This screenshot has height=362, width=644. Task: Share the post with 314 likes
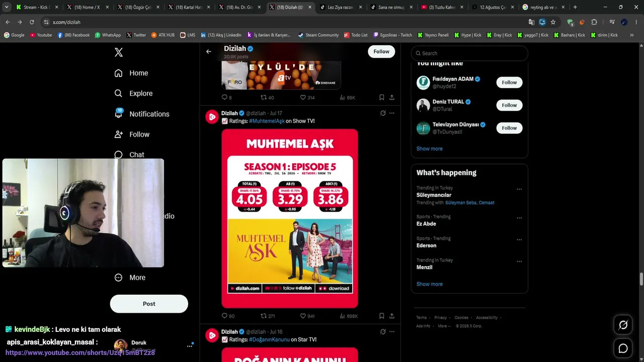[392, 98]
